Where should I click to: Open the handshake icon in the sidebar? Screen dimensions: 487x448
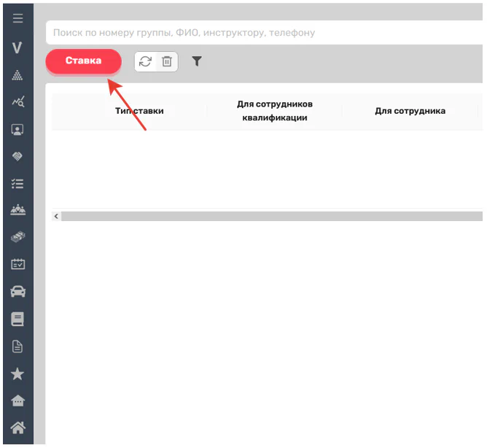tap(17, 157)
